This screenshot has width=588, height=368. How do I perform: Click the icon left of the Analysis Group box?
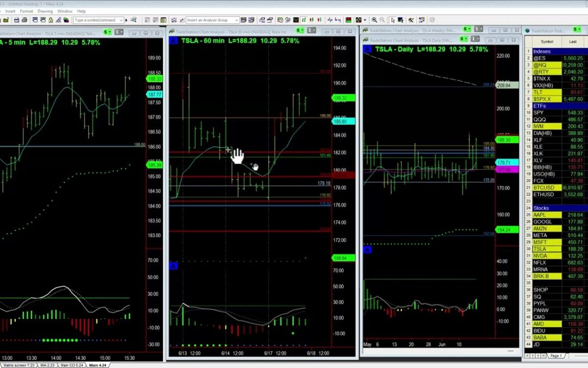coord(182,20)
